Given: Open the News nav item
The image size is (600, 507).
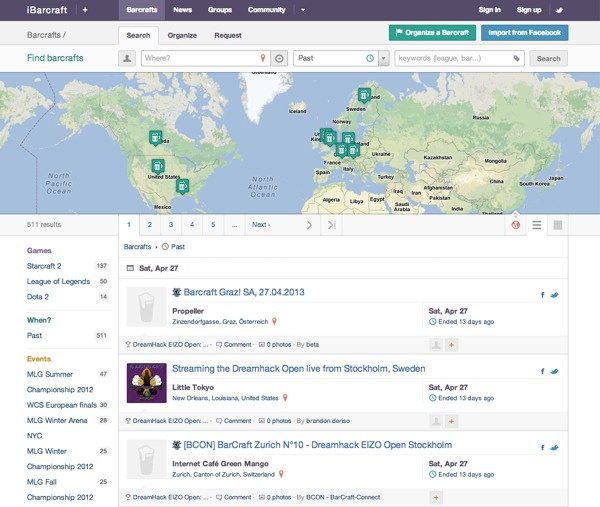Looking at the screenshot, I should click(183, 10).
